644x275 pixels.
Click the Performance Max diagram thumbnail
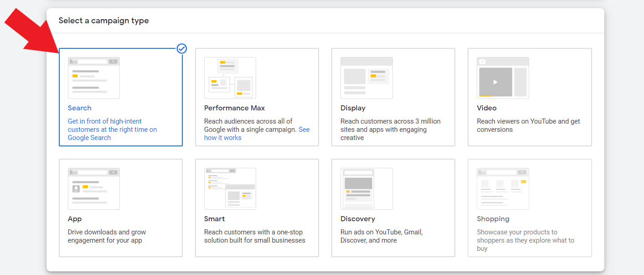point(230,78)
